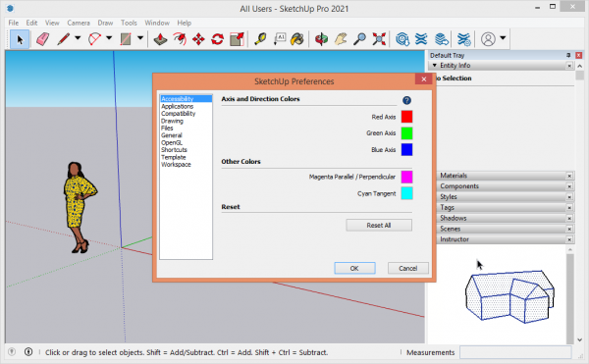Screen dimensions: 589x364
Task: Select Accessibility in preferences list
Action: tap(186, 99)
